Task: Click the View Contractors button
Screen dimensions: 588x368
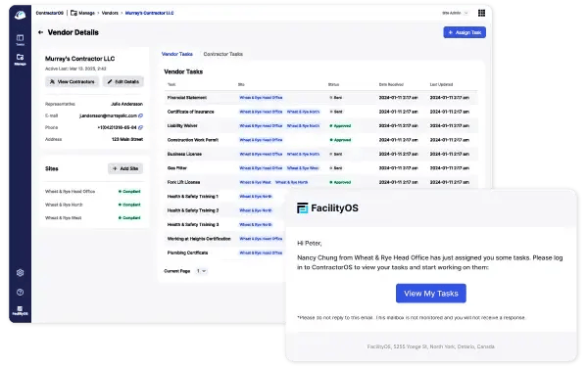Action: 72,81
